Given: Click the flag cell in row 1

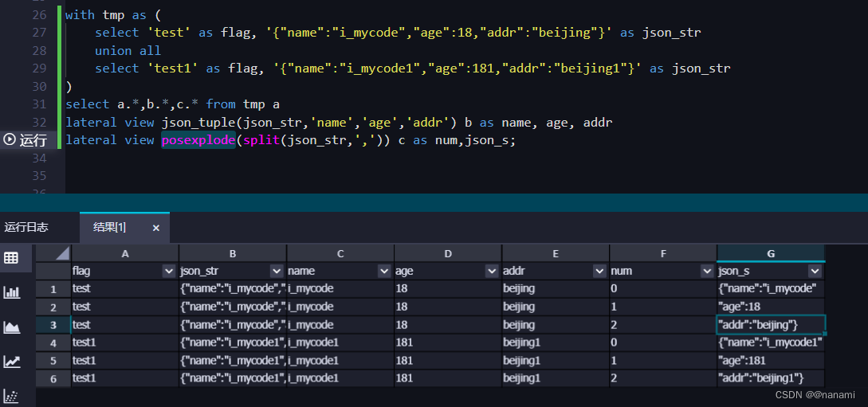Looking at the screenshot, I should pyautogui.click(x=125, y=288).
